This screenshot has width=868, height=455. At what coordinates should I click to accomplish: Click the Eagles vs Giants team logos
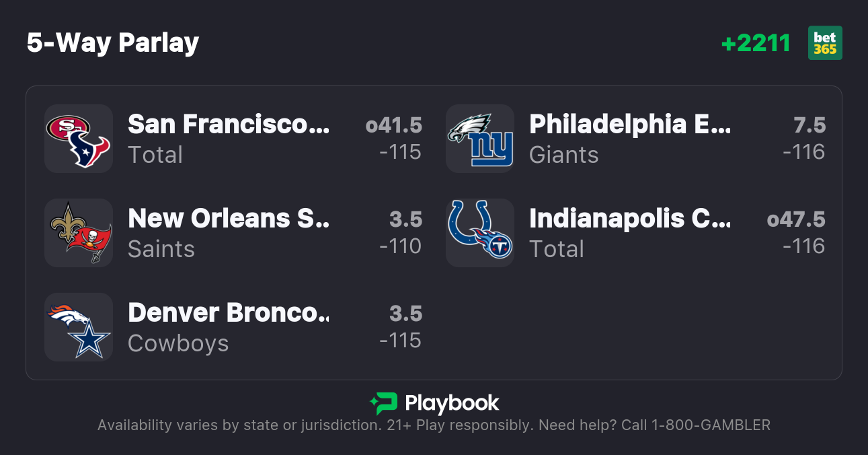480,139
